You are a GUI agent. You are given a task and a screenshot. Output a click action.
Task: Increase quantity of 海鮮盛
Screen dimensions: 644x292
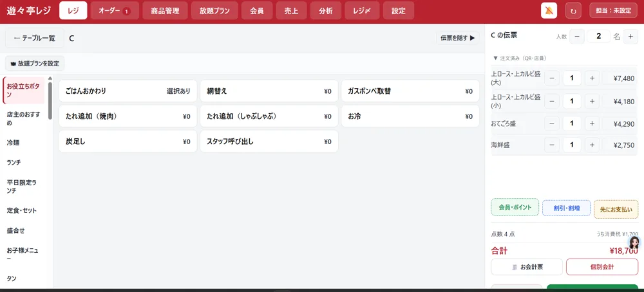(x=592, y=145)
